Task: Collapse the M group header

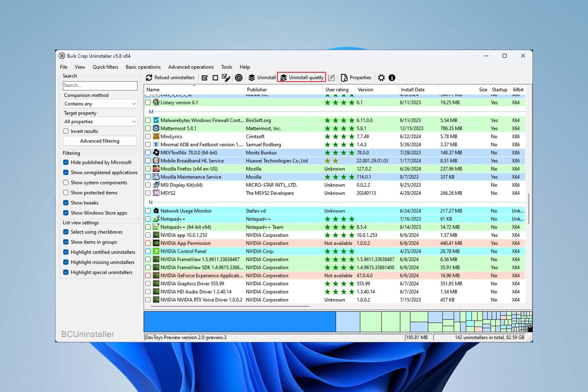Action: click(151, 112)
